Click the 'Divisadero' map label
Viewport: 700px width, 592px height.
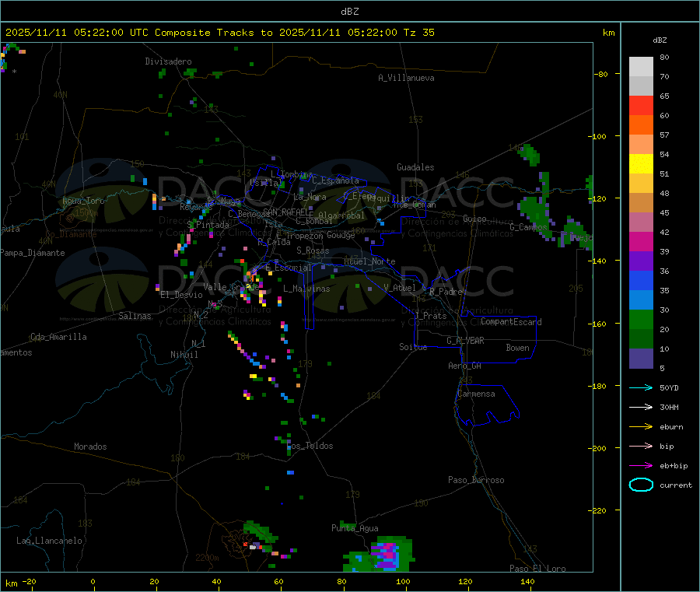click(168, 61)
